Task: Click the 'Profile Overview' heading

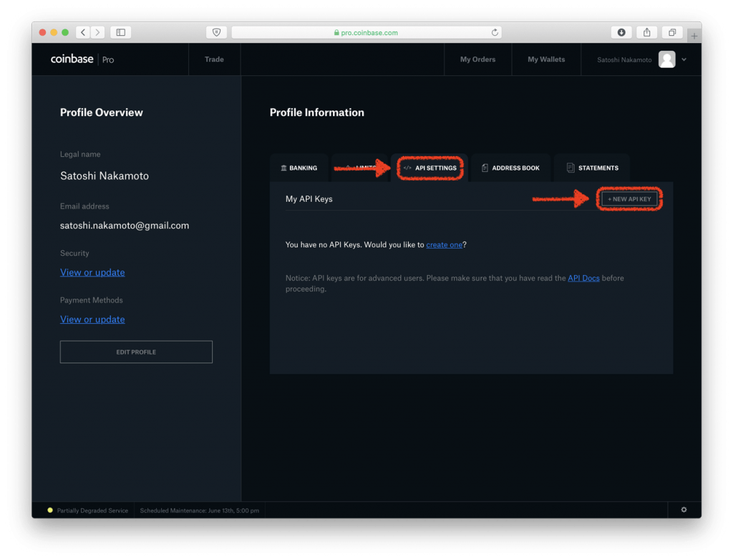Action: pyautogui.click(x=102, y=112)
